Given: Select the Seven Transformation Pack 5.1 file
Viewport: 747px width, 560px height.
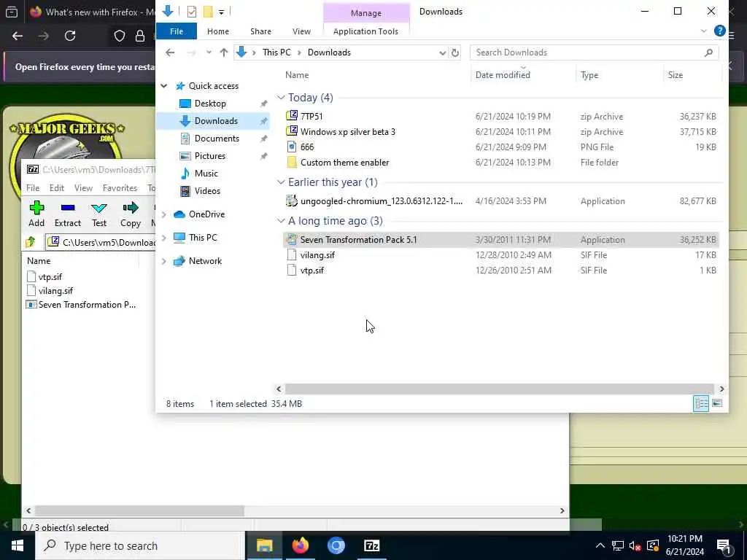Looking at the screenshot, I should [500, 239].
